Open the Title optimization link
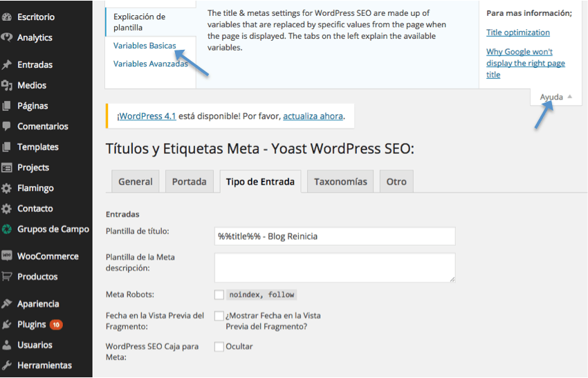 click(517, 33)
